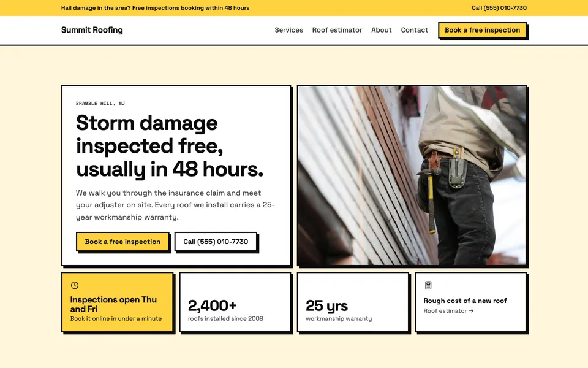The image size is (588, 368).
Task: Click Book a free inspection in the hero card
Action: [123, 242]
